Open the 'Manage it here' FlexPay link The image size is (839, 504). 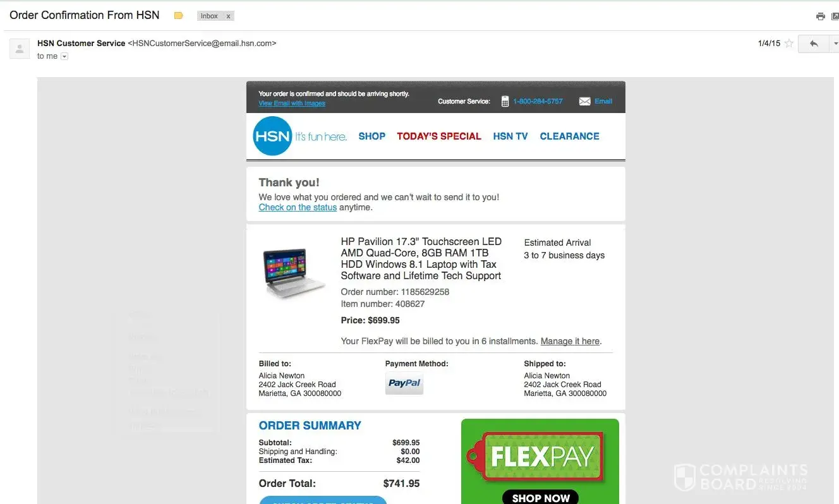(570, 341)
